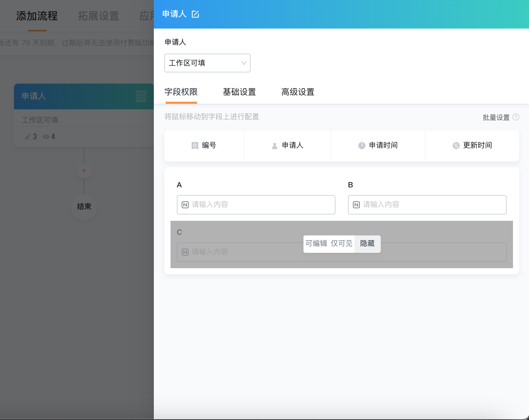Screen dimensions: 529x420
Task: Select the 编号 system field
Action: pos(204,146)
